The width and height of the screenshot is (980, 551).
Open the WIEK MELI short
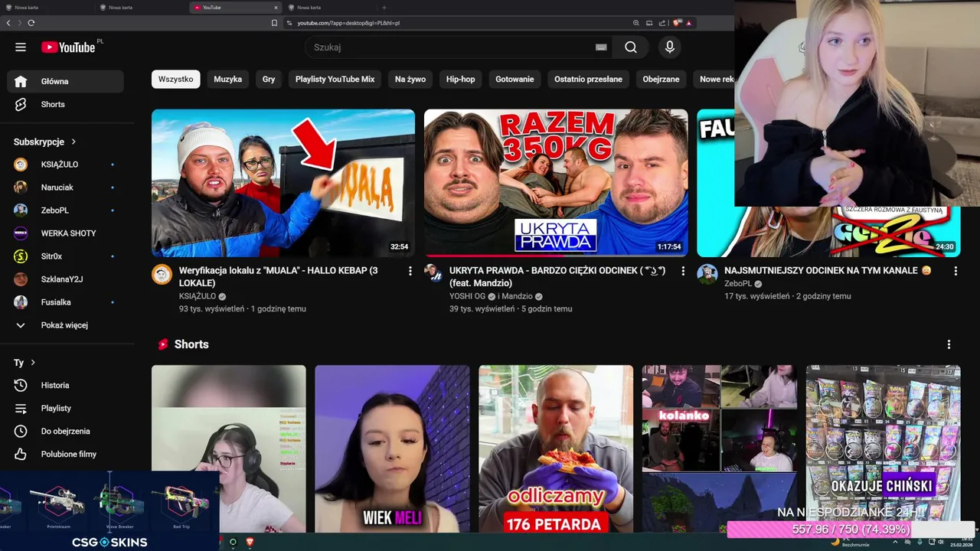pyautogui.click(x=392, y=448)
